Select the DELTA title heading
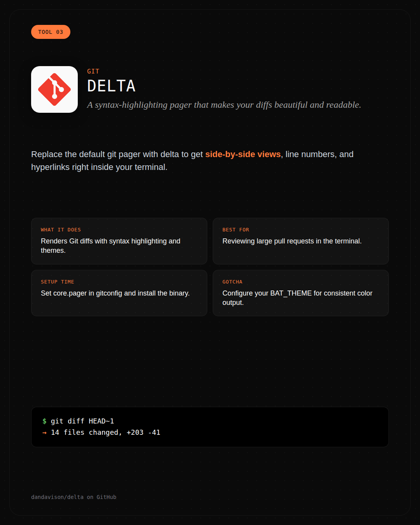Screen dimensions: 420x525 [x=111, y=86]
